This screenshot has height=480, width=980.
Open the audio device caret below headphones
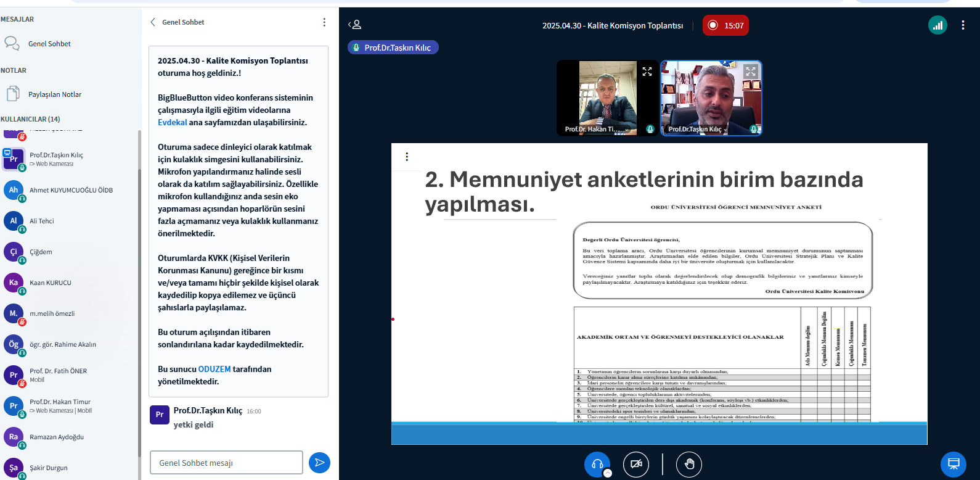608,473
